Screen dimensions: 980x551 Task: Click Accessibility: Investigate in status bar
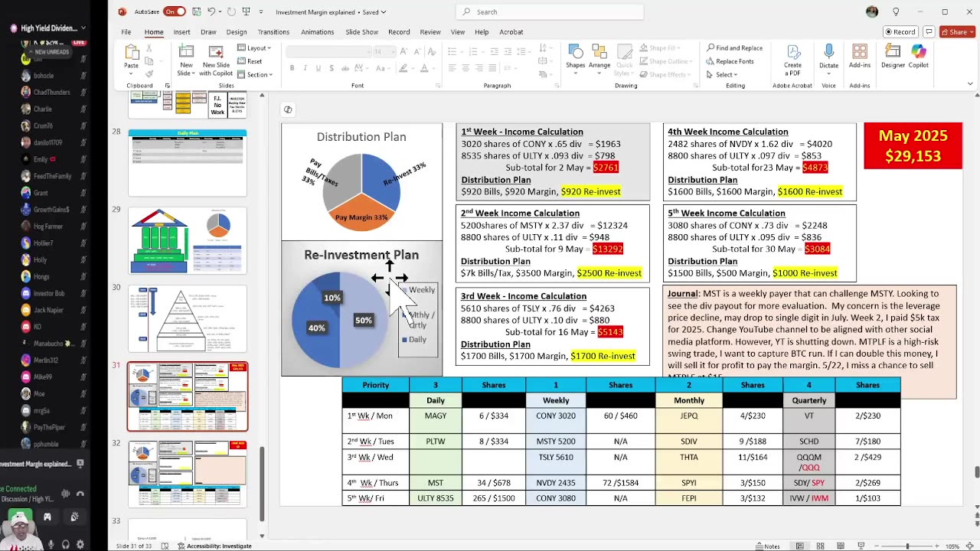[x=214, y=546]
